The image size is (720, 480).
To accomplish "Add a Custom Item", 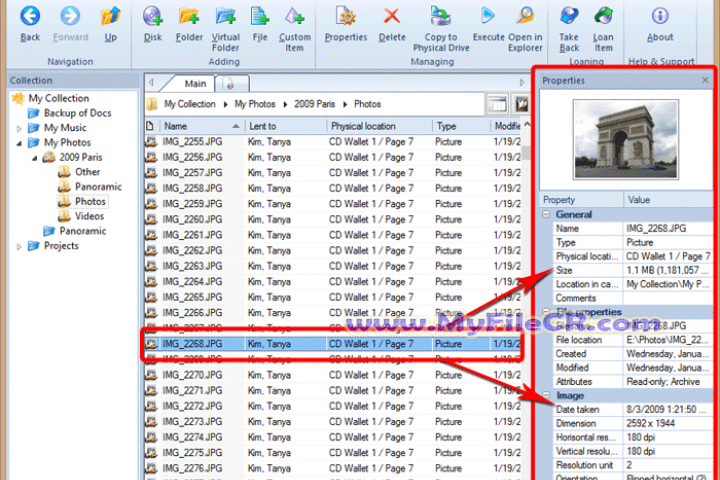I will click(294, 16).
